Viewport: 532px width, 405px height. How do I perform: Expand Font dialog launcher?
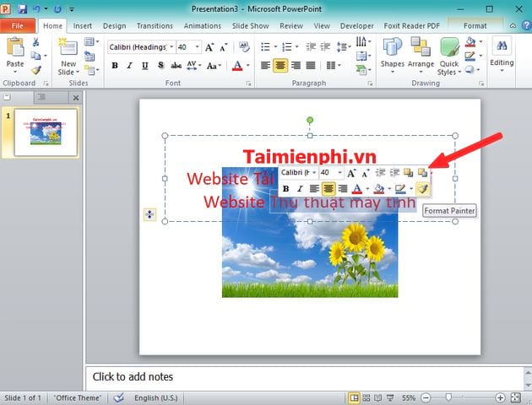point(248,84)
